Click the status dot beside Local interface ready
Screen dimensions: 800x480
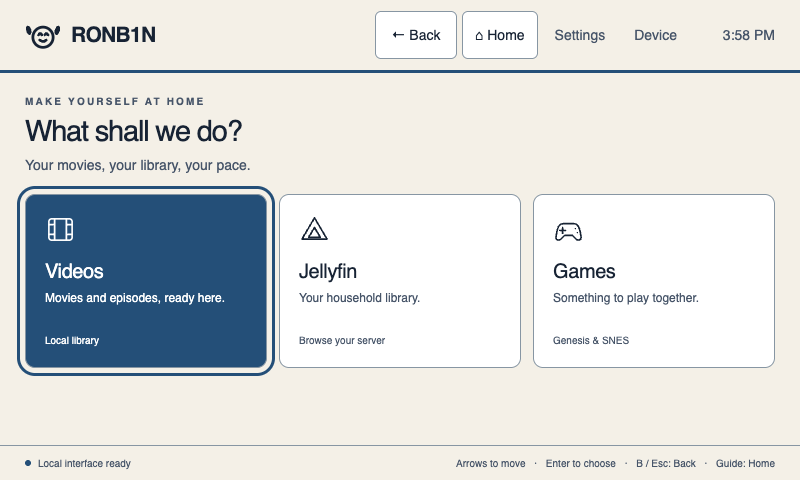tap(28, 463)
